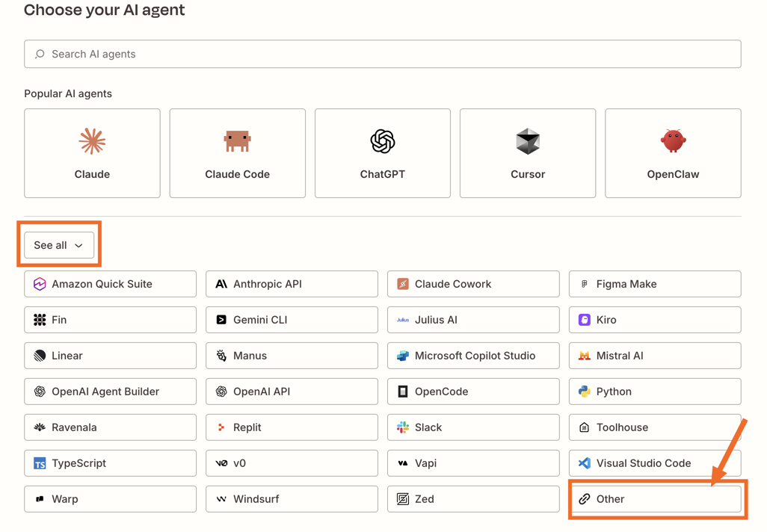Click the Claude starburst icon
This screenshot has height=532, width=767.
click(92, 141)
